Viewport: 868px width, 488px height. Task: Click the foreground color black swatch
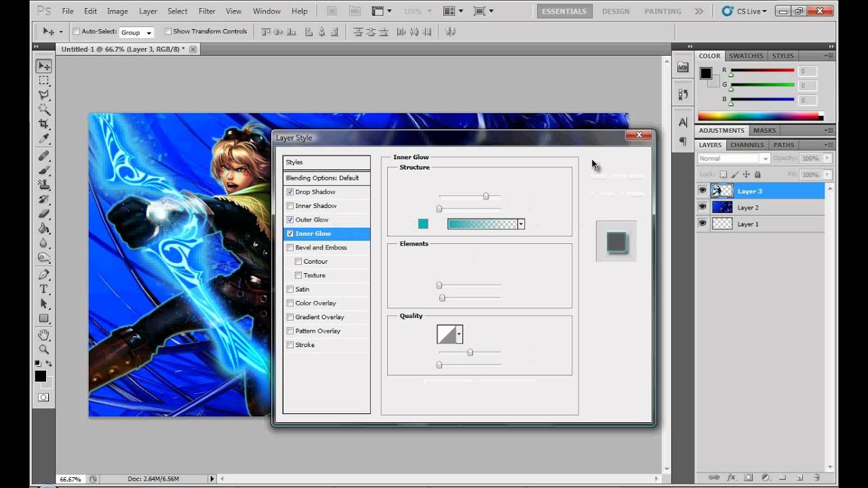pyautogui.click(x=40, y=376)
